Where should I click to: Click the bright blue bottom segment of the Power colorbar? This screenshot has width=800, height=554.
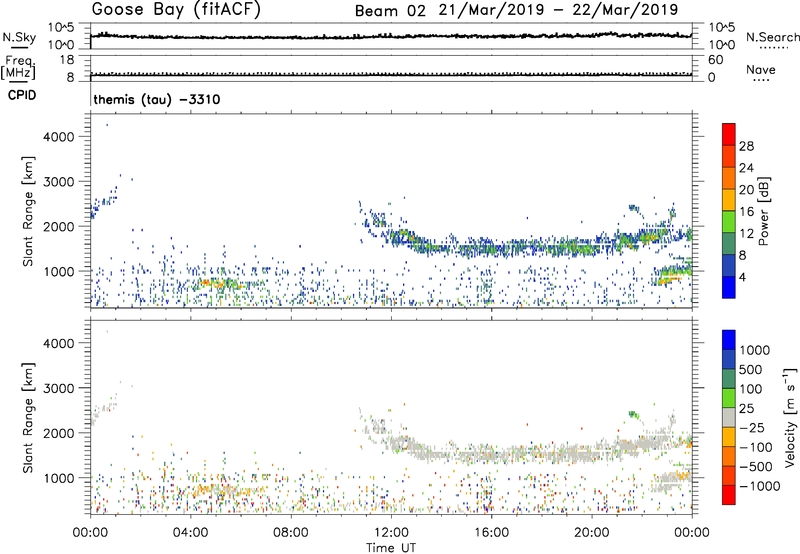[x=729, y=287]
